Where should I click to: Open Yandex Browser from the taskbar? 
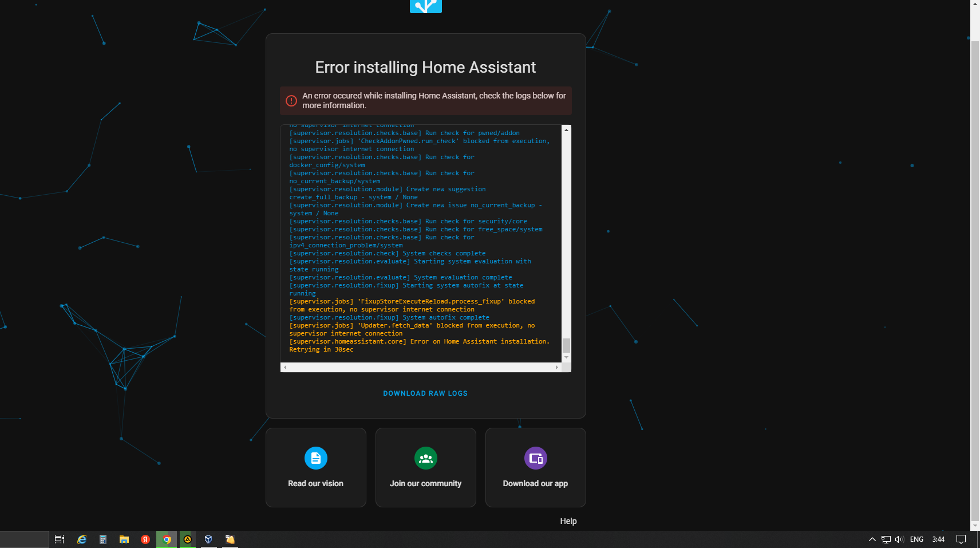point(145,539)
